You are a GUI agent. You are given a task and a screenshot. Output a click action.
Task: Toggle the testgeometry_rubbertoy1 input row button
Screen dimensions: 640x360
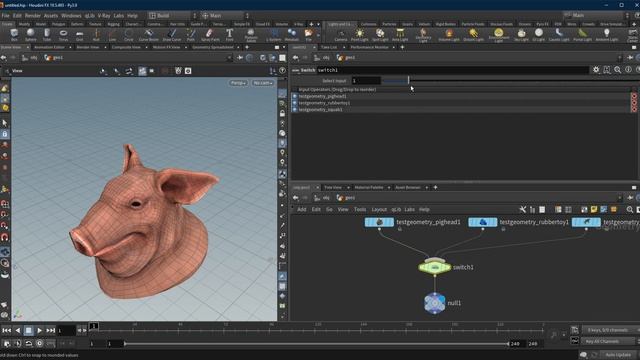[294, 103]
